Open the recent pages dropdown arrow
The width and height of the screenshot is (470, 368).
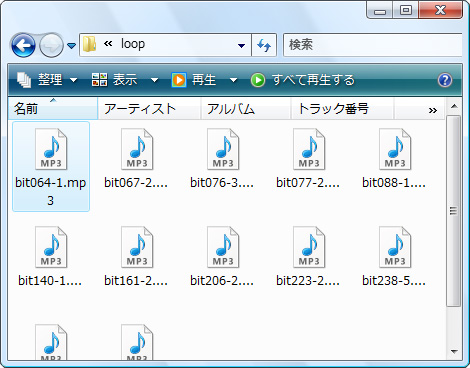71,45
